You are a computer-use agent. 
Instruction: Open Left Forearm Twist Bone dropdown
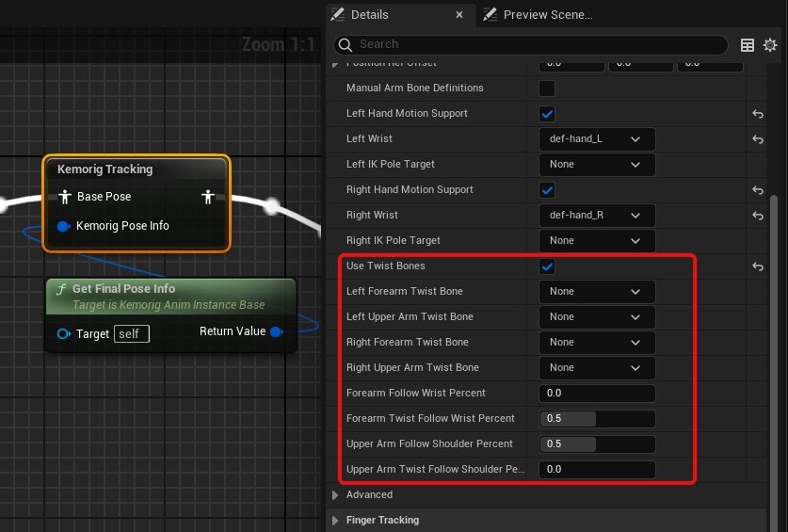point(596,292)
